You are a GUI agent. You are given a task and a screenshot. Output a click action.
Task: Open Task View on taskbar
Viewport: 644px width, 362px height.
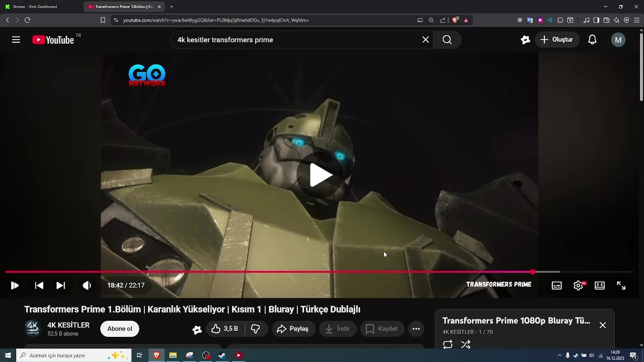point(139,355)
